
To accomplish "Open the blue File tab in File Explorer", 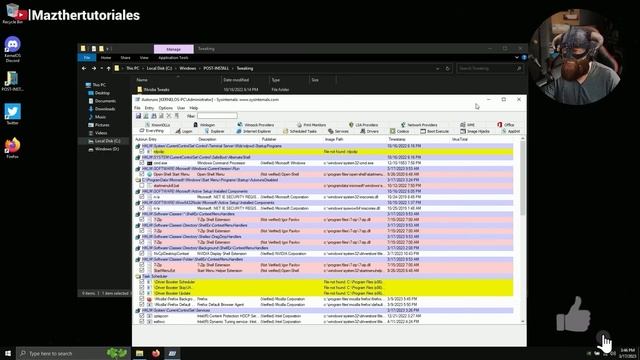I will point(87,58).
